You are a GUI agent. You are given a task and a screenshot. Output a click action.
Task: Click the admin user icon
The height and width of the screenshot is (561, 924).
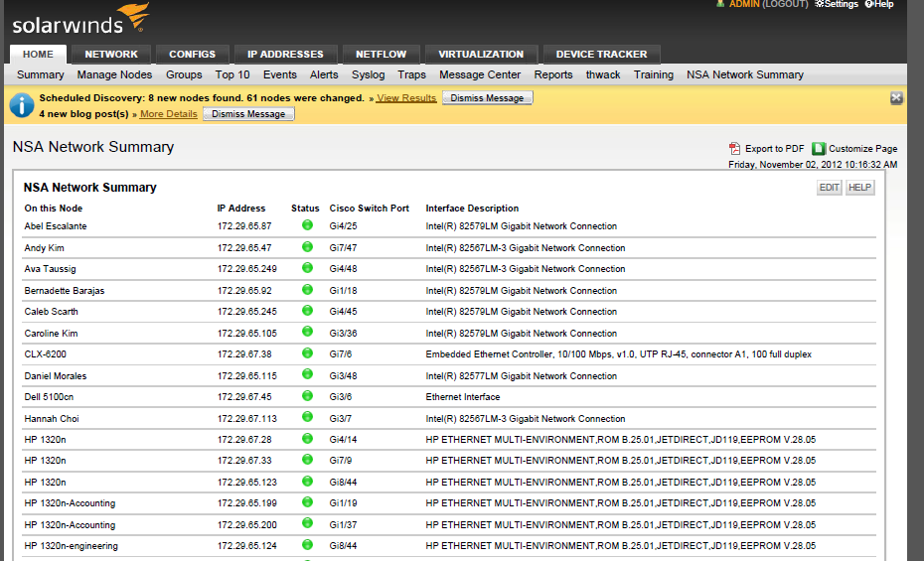point(720,4)
